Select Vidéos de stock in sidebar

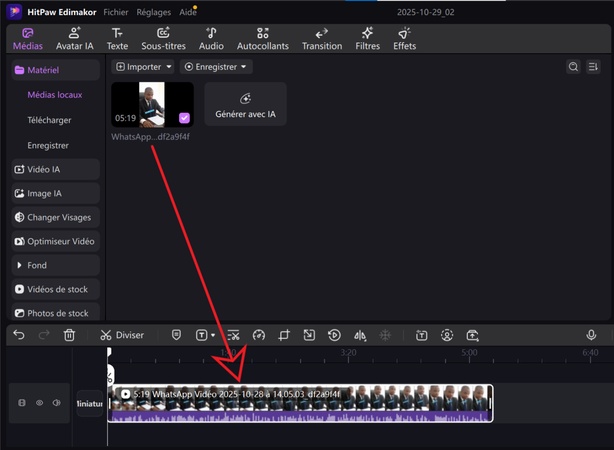point(56,289)
